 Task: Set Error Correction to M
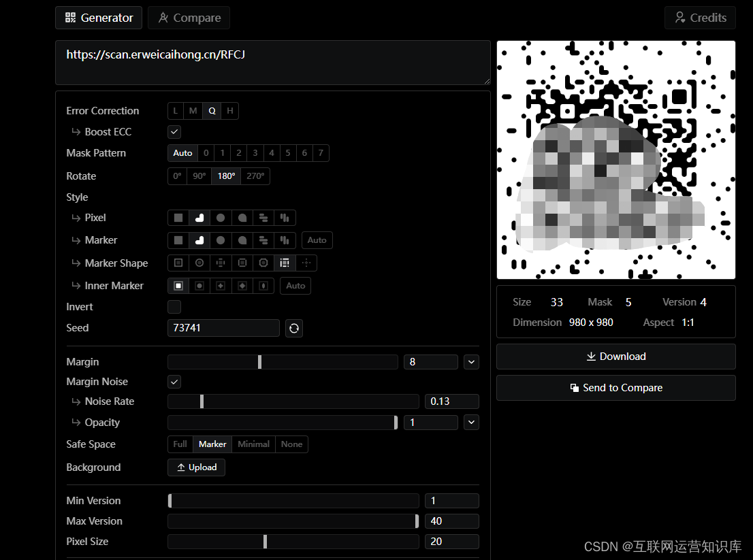[x=193, y=111]
